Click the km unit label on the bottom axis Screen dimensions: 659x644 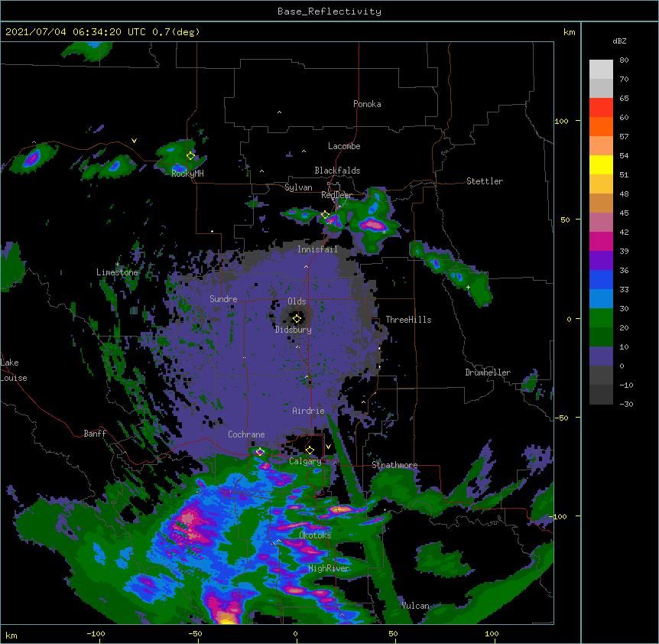[x=11, y=635]
